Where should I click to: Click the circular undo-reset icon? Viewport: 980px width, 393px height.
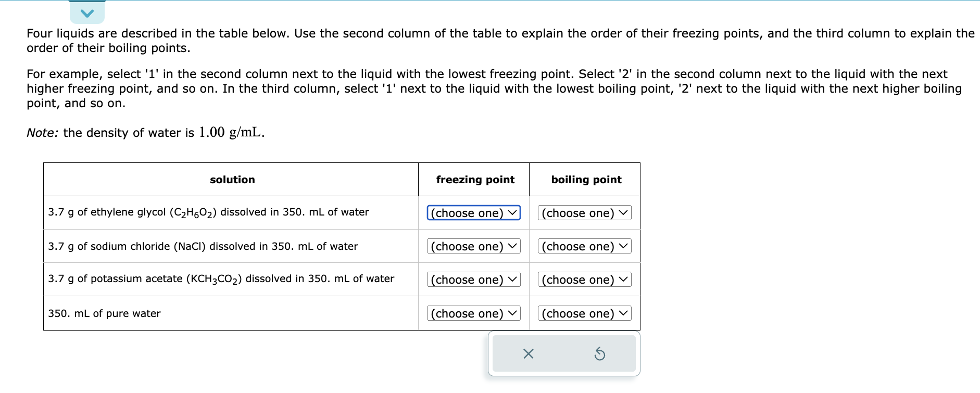(600, 353)
